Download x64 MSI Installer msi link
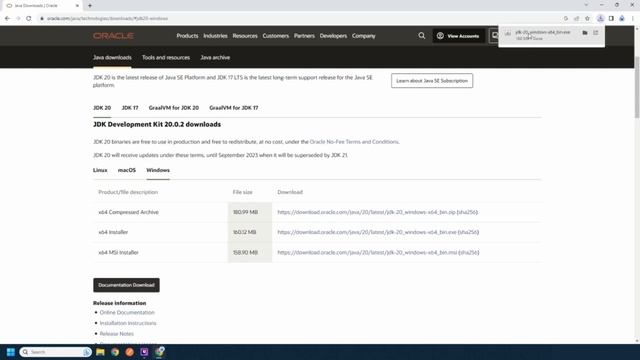The width and height of the screenshot is (640, 360). coord(367,253)
